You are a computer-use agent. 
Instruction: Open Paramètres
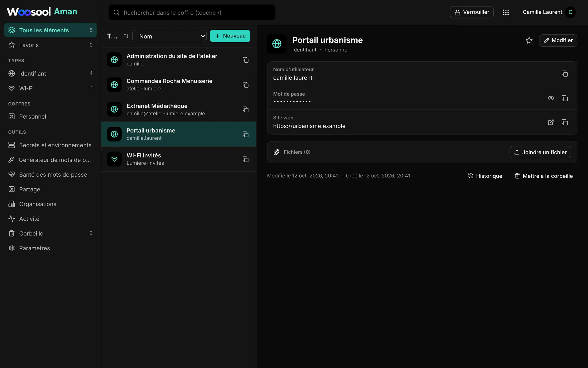[x=50, y=248]
